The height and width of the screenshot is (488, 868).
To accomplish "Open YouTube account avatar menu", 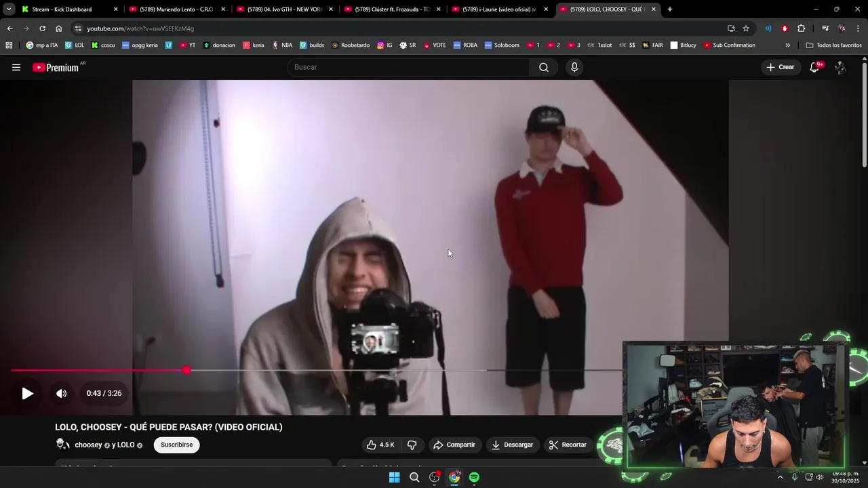I will pos(840,67).
